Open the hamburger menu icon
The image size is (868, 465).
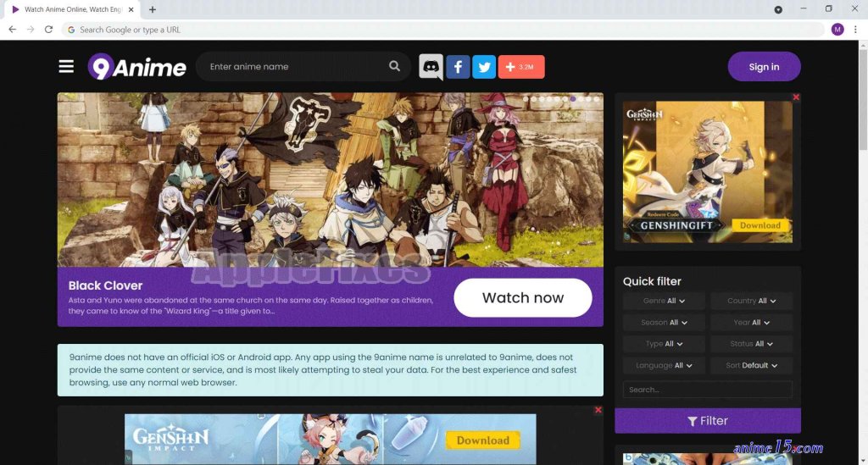coord(66,67)
